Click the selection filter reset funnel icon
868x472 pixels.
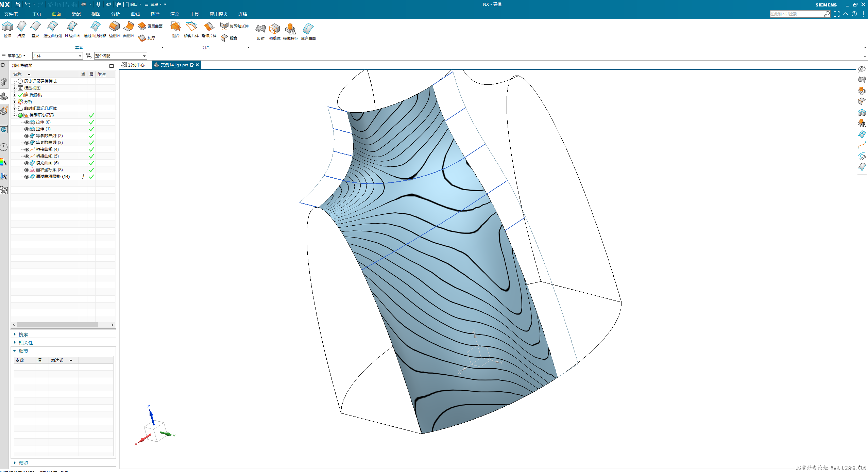point(89,55)
